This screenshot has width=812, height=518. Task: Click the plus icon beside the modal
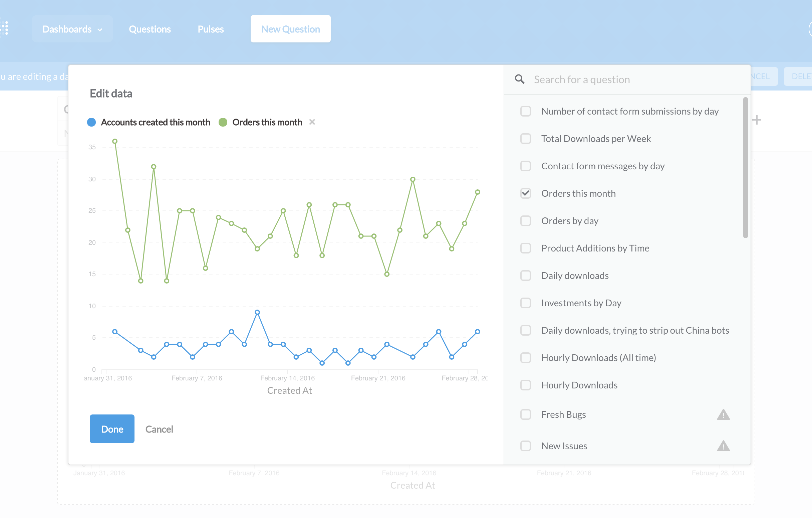coord(757,120)
